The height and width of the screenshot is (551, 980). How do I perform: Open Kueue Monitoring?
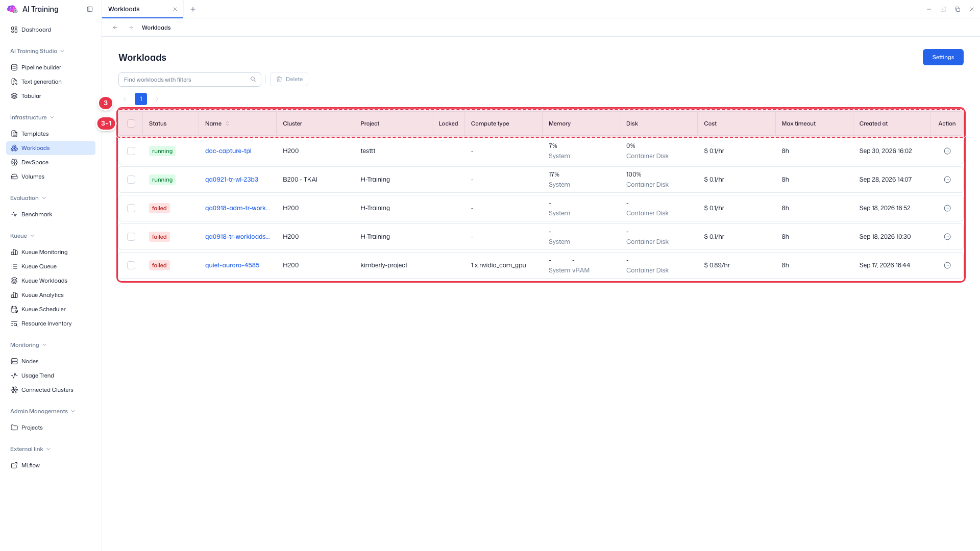pos(51,252)
